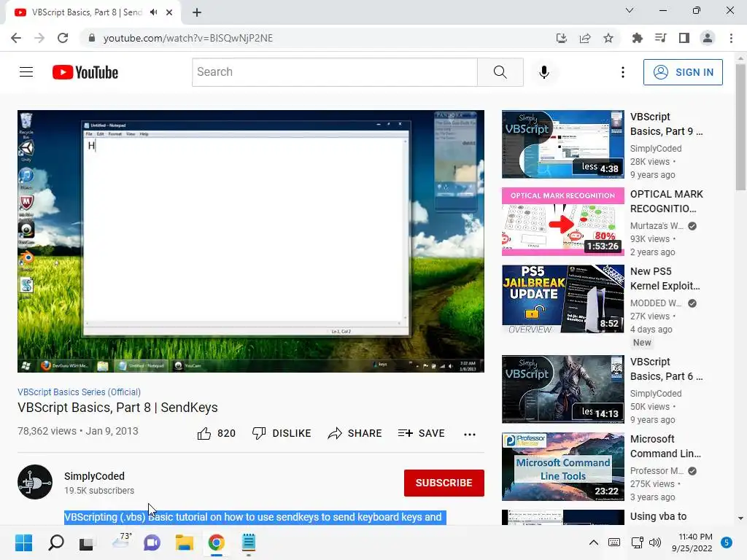Open Chrome profile avatar
This screenshot has width=747, height=560.
point(708,38)
